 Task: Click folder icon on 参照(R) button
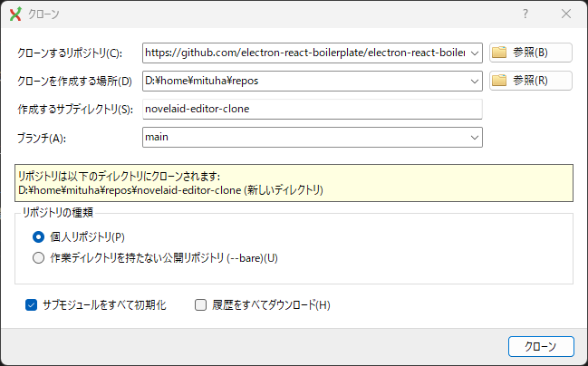(x=499, y=81)
